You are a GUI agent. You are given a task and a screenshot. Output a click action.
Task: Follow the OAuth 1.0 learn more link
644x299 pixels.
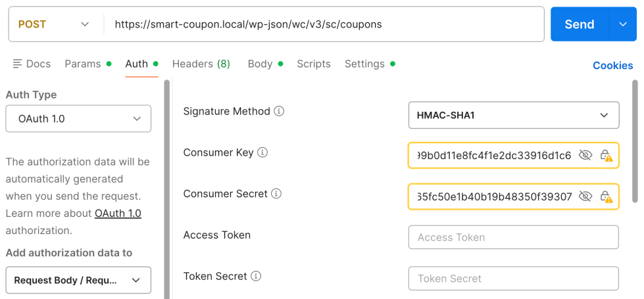118,214
